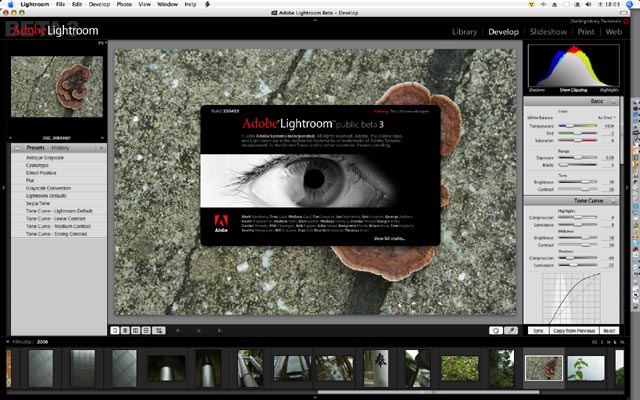The height and width of the screenshot is (400, 640).
Task: Select the selected fungus thumbnail in filmstrip
Action: [x=544, y=368]
